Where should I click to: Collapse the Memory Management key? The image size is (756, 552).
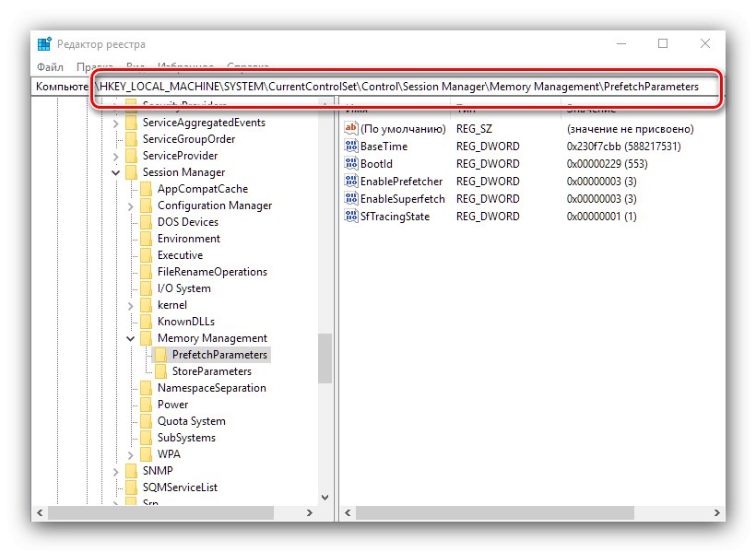click(x=131, y=338)
